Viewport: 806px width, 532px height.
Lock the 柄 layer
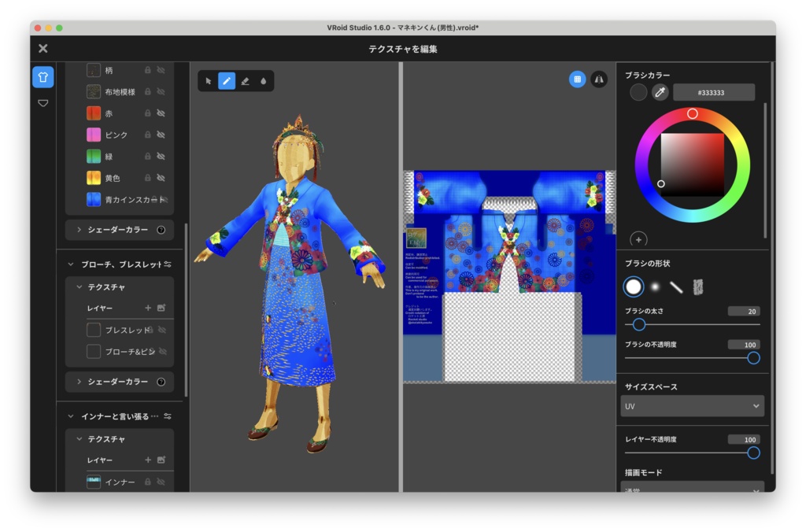coord(147,70)
